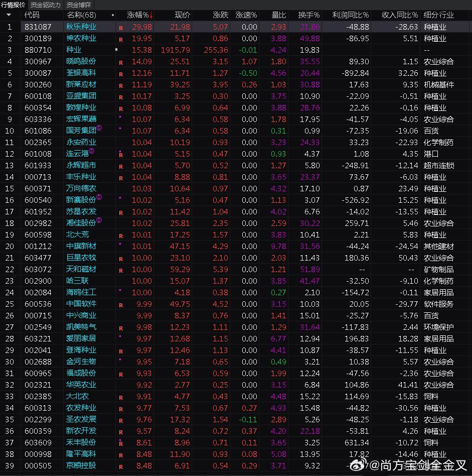Select stock name 农发种业

point(81,408)
